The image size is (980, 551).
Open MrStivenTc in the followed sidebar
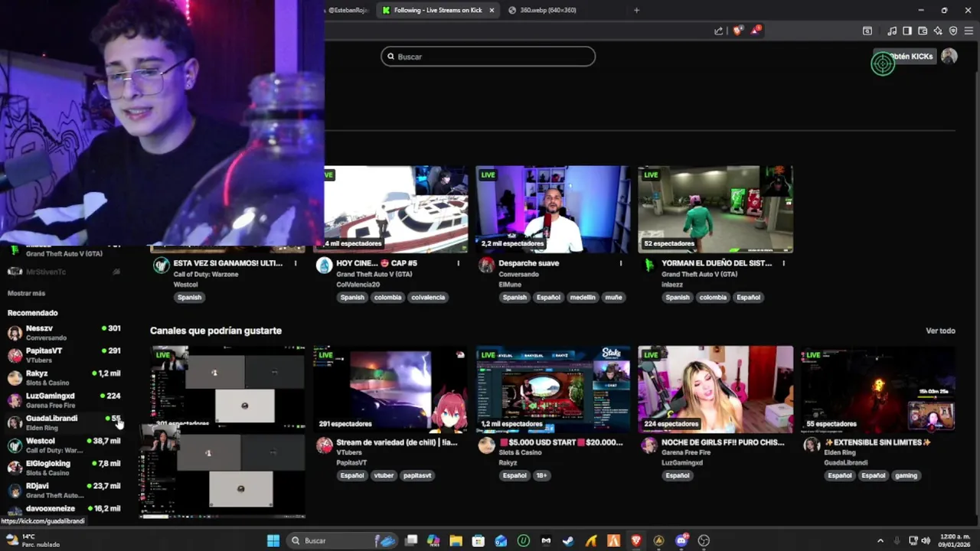64,272
